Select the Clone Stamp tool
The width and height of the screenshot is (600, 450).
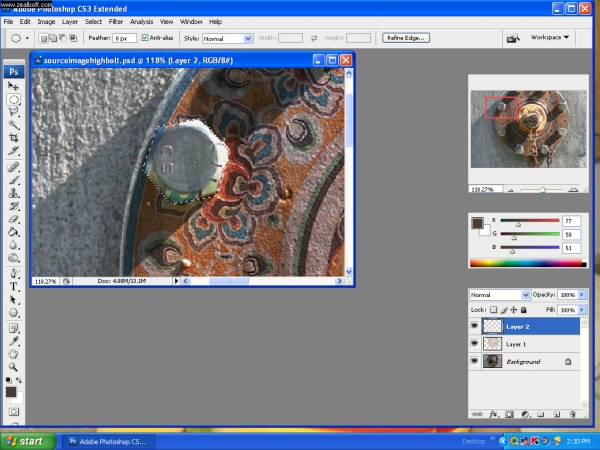[x=13, y=193]
